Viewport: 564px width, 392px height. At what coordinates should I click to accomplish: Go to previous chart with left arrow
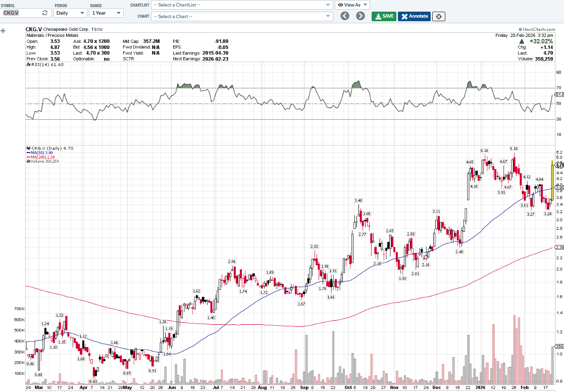pyautogui.click(x=345, y=16)
